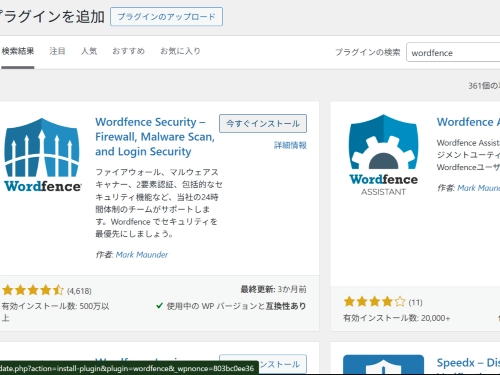Click the プラグインを追加 page heading
The height and width of the screenshot is (375, 500).
pos(52,17)
